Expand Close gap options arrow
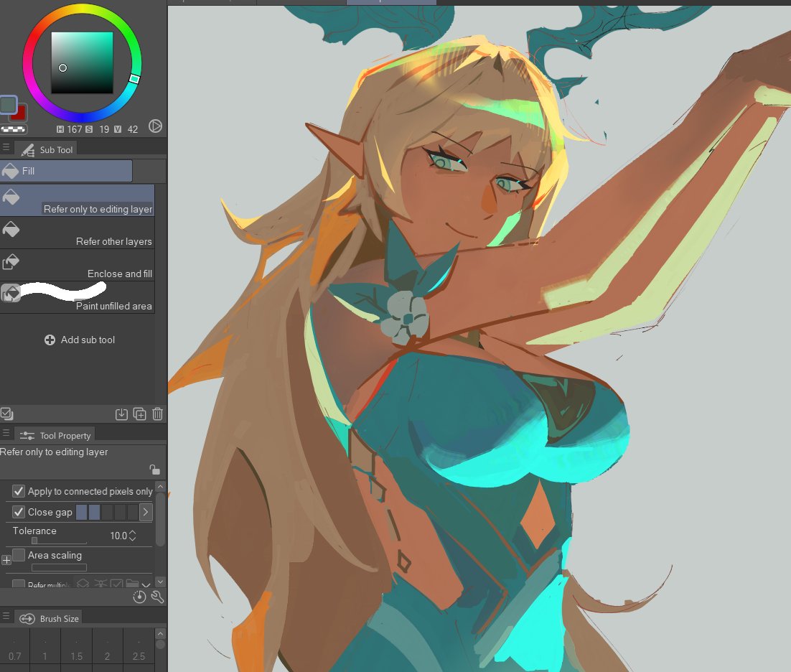Image resolution: width=791 pixels, height=672 pixels. 146,512
